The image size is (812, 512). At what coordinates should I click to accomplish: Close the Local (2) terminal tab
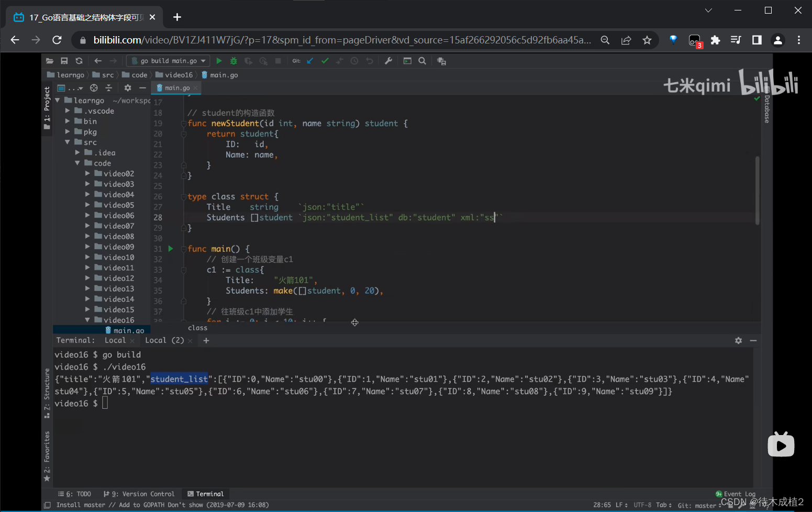pos(190,341)
